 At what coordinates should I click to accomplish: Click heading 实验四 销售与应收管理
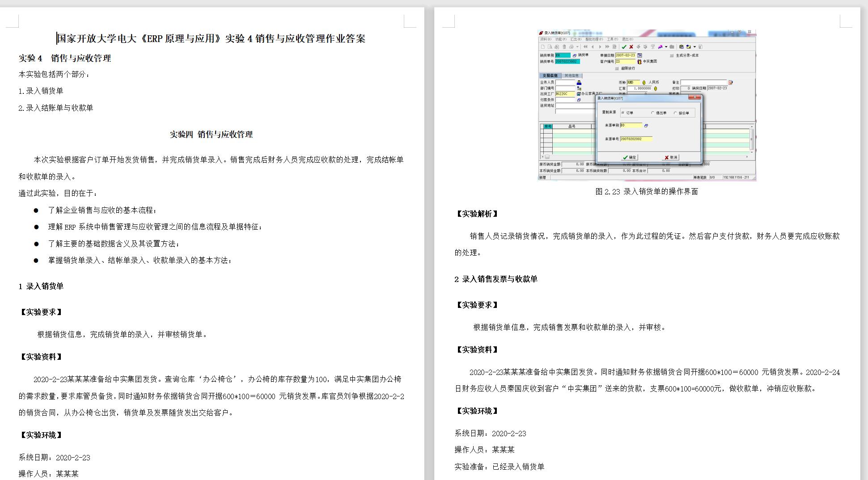[x=211, y=135]
